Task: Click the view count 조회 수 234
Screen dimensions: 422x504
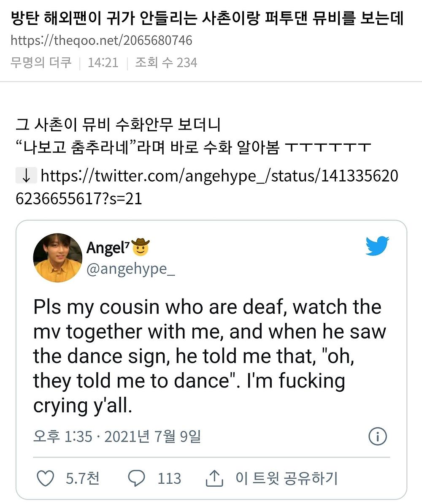Action: [x=166, y=62]
